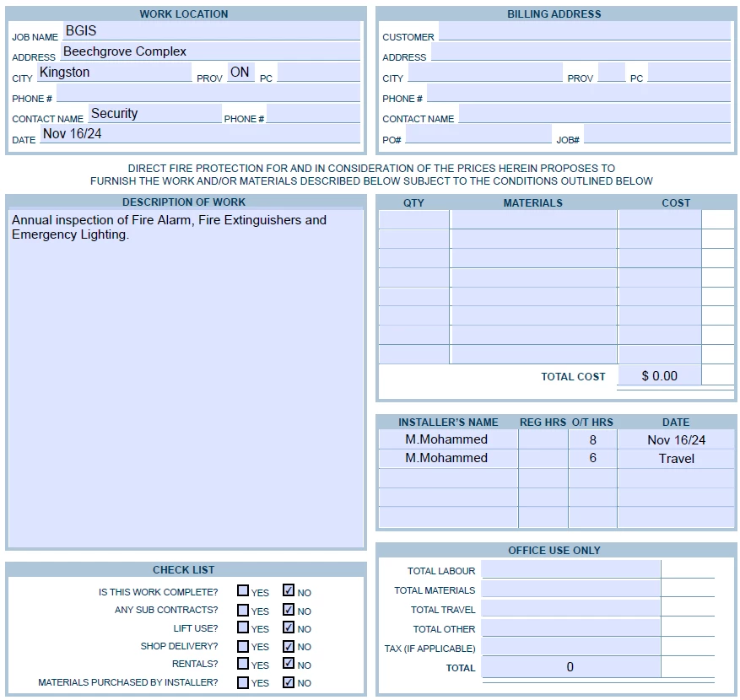Edit the Description of Work text area
Screen dimensions: 740x700
click(186, 379)
